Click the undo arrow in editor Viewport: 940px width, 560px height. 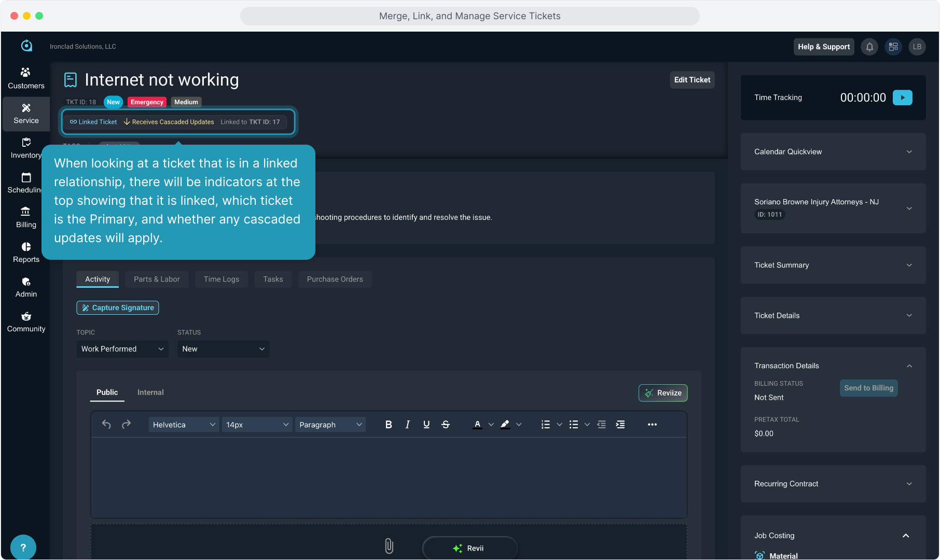[x=106, y=424]
